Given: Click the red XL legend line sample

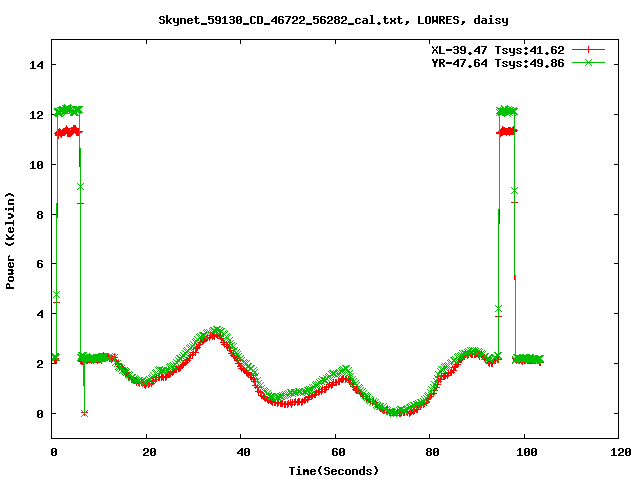Looking at the screenshot, I should coord(588,50).
